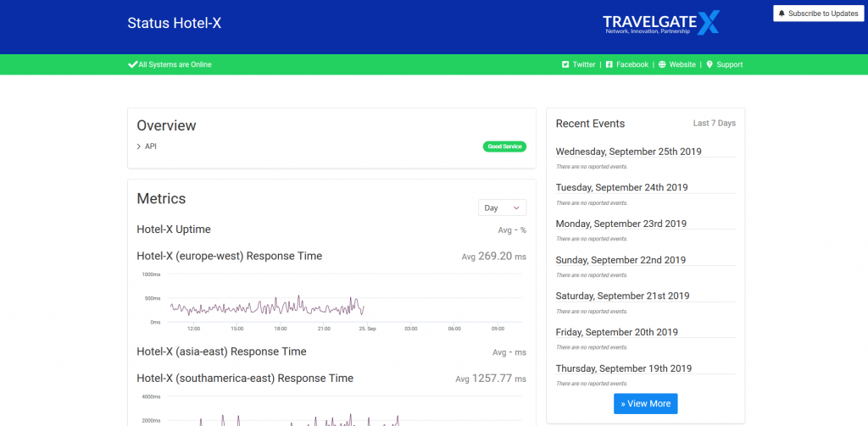Open the Twitter link text
This screenshot has height=426, width=868.
tap(584, 64)
